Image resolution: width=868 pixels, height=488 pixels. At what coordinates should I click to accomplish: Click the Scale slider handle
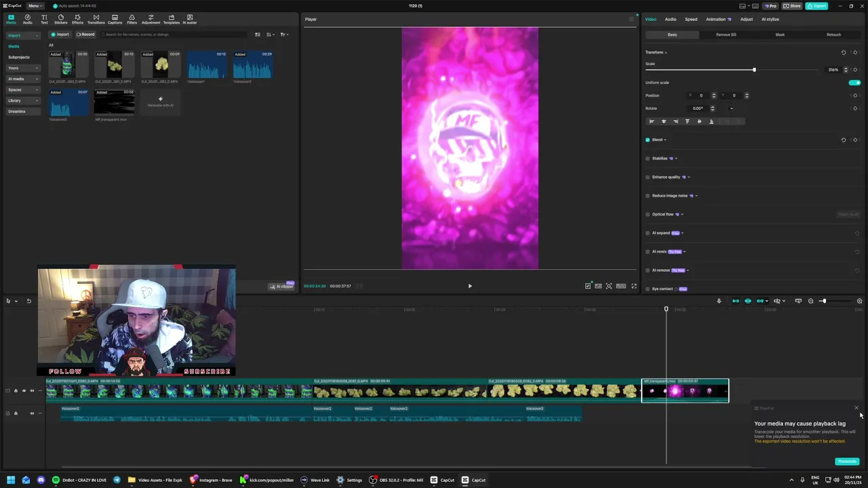click(x=754, y=70)
